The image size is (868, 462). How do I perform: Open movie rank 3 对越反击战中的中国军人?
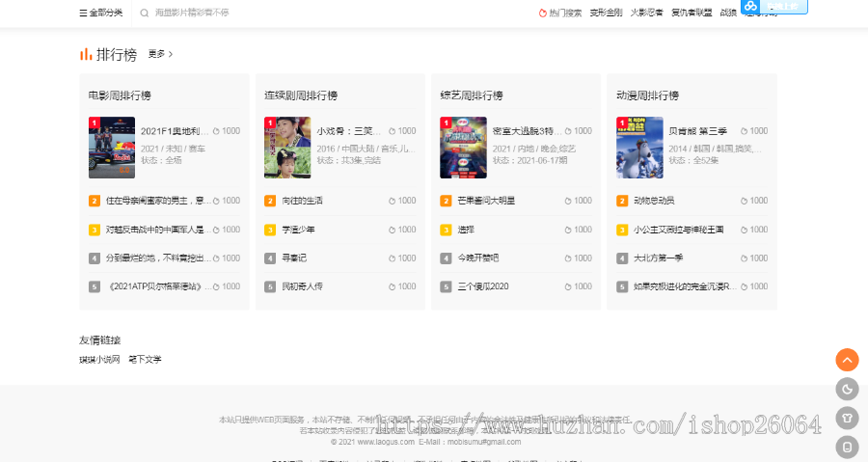[158, 230]
